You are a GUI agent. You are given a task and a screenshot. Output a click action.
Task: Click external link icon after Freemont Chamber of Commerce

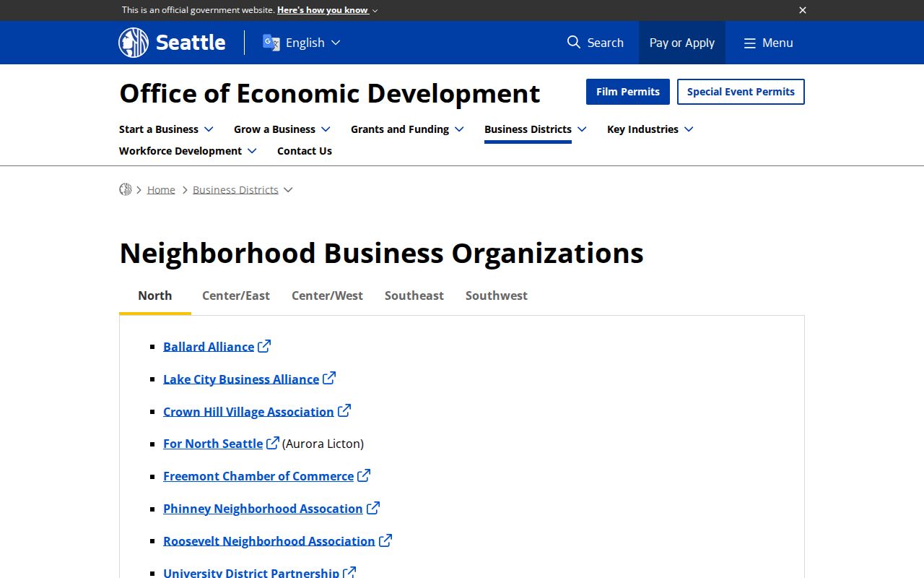click(x=364, y=475)
